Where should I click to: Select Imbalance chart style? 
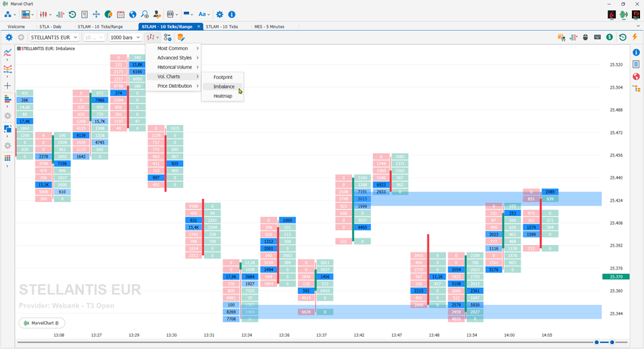click(223, 87)
